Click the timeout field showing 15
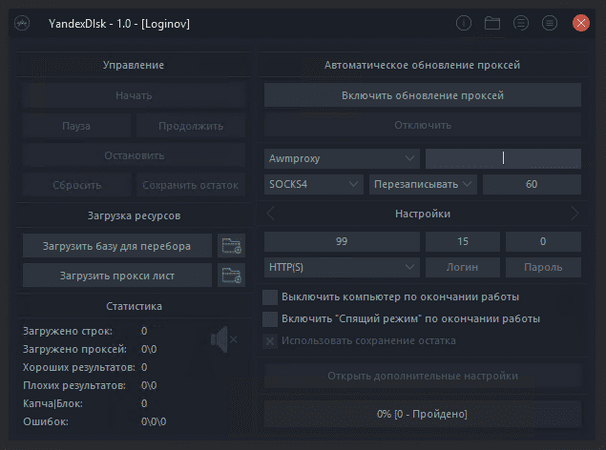This screenshot has width=606, height=450. (x=463, y=241)
